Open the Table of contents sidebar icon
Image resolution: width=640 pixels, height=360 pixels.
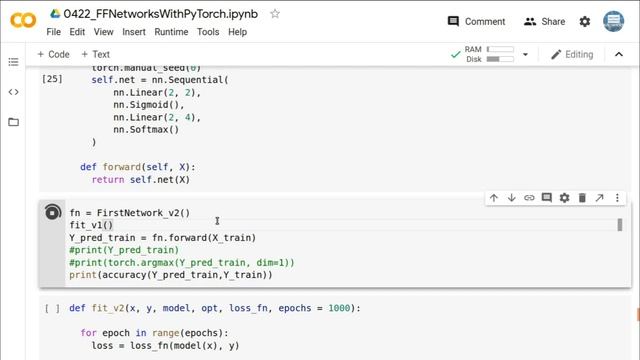13,62
